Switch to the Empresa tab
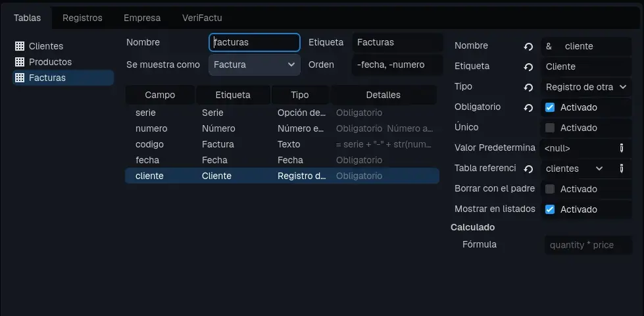644x316 pixels. (x=142, y=18)
